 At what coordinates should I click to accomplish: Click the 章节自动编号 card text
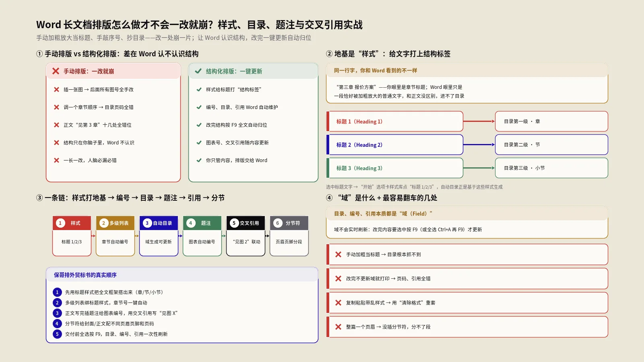pyautogui.click(x=115, y=242)
